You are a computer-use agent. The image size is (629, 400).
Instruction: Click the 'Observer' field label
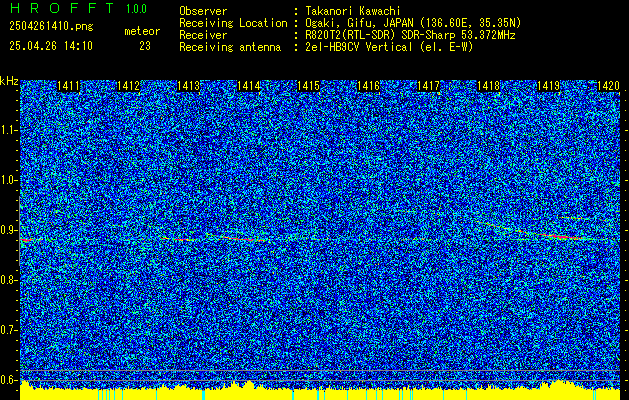(203, 11)
